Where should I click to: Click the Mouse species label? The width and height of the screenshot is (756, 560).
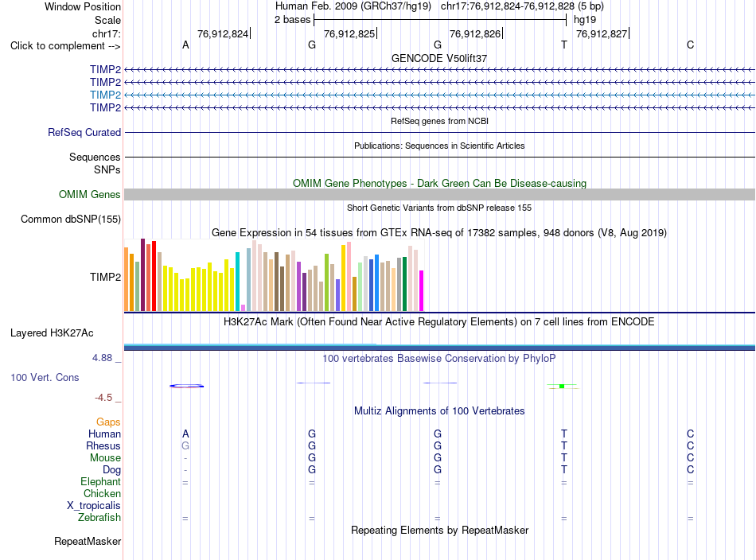click(x=105, y=458)
